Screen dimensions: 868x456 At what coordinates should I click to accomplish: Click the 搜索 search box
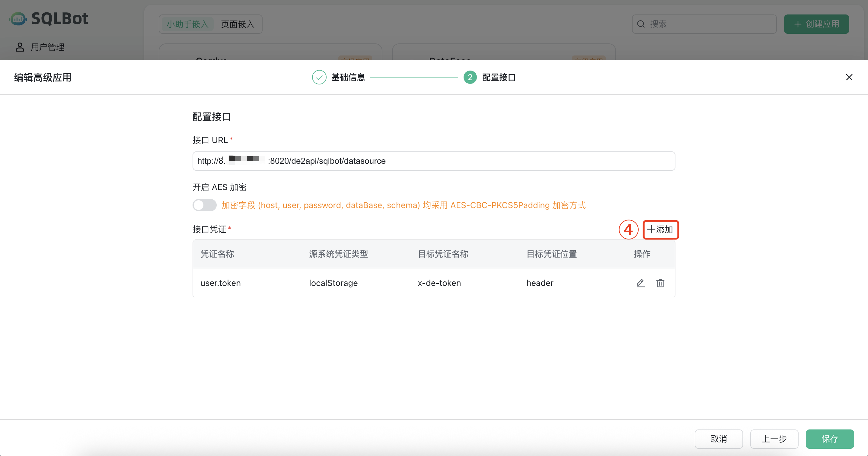click(x=704, y=24)
